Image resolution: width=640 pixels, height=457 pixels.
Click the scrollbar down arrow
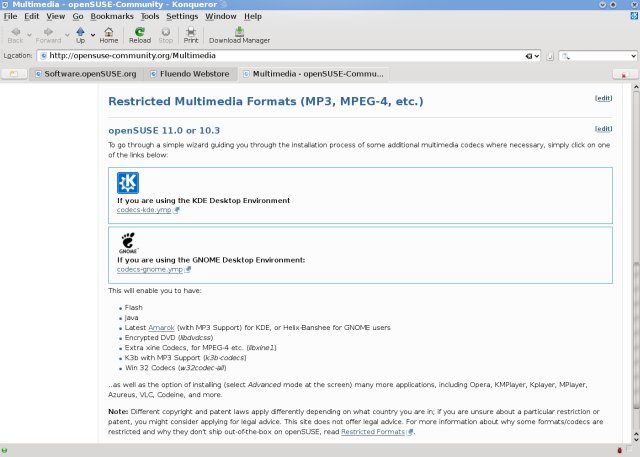[636, 439]
